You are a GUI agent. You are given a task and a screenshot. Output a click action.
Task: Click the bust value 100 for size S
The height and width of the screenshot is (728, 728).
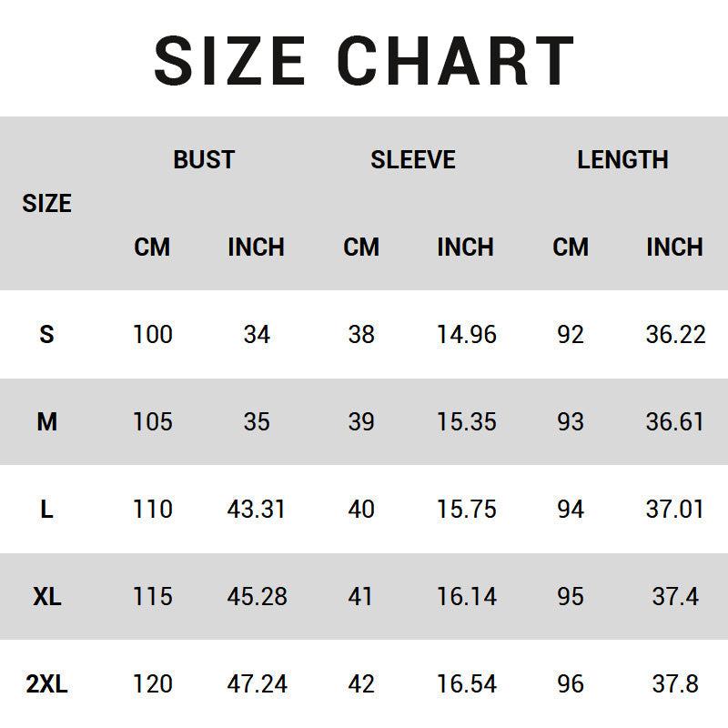coord(152,335)
